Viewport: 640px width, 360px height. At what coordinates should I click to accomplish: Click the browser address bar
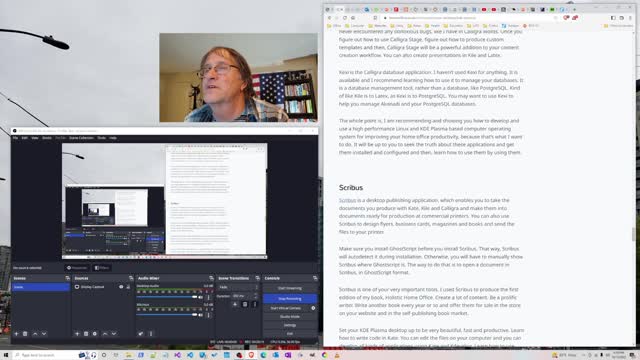[469, 18]
